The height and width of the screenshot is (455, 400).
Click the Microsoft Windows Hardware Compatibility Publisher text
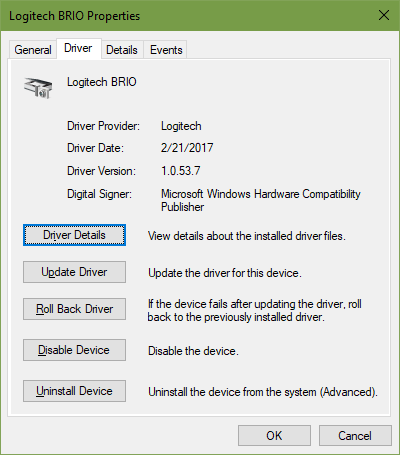(261, 200)
